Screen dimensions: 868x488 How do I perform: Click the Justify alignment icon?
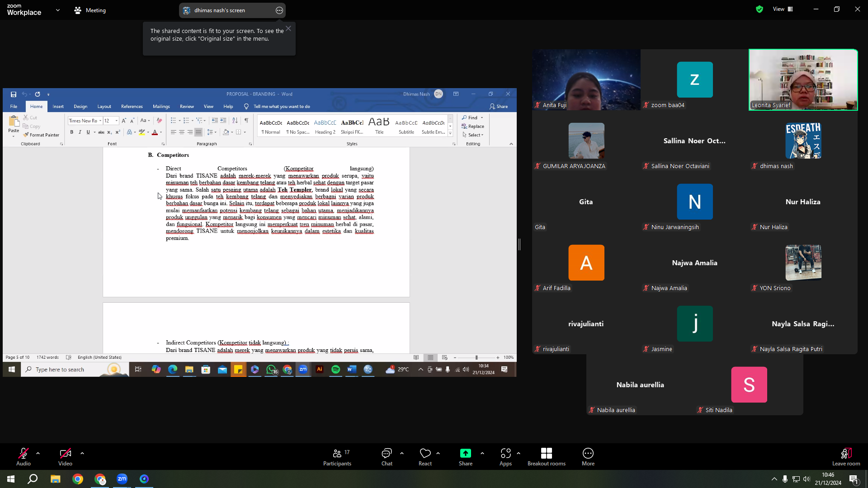198,132
